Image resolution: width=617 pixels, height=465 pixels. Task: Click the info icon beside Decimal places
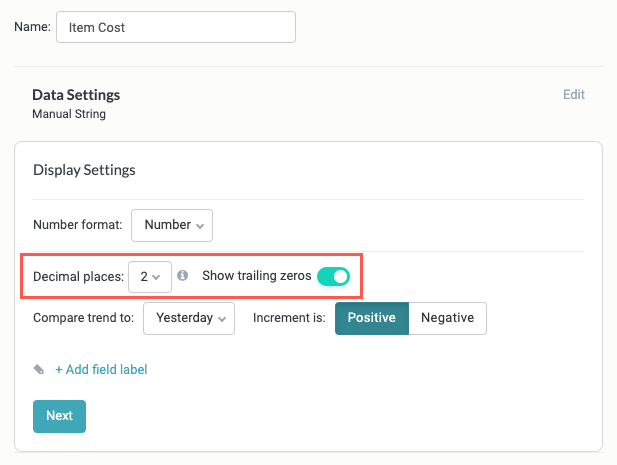click(182, 275)
